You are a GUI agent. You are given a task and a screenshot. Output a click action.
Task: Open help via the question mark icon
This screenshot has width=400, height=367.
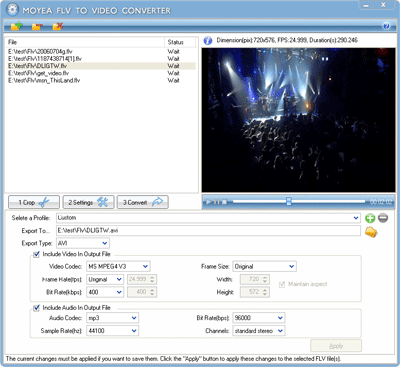tap(386, 26)
